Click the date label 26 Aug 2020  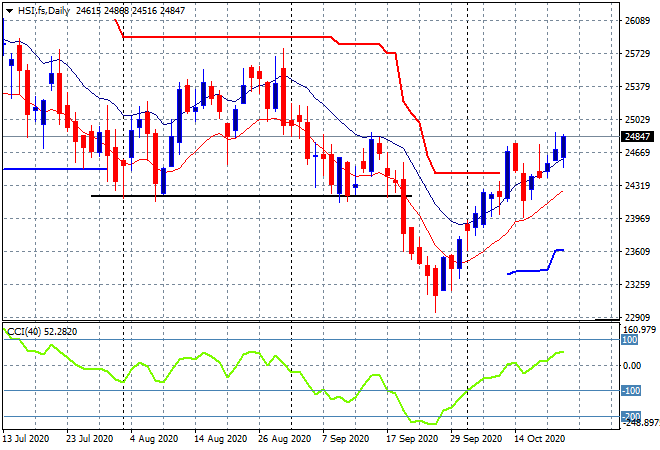coord(285,439)
